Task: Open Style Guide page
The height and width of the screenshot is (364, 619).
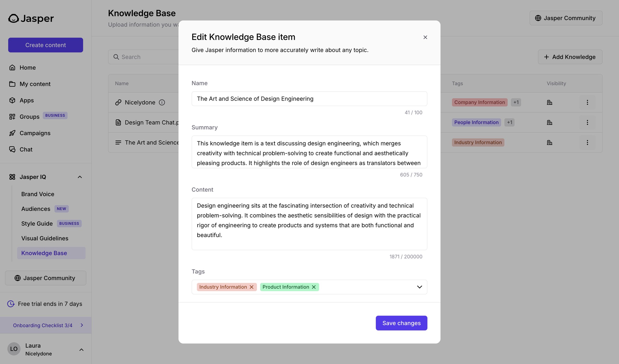Action: 37,223
